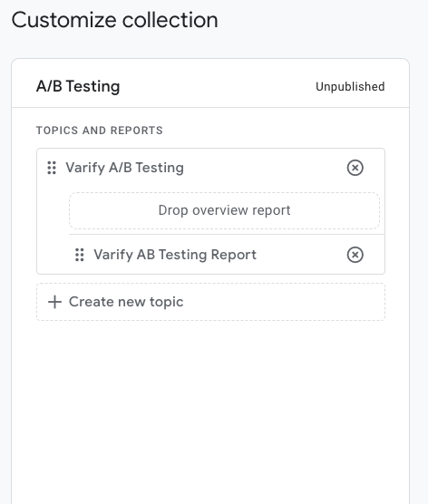Edit the A/B Testing collection name
The image size is (428, 504).
pos(78,86)
